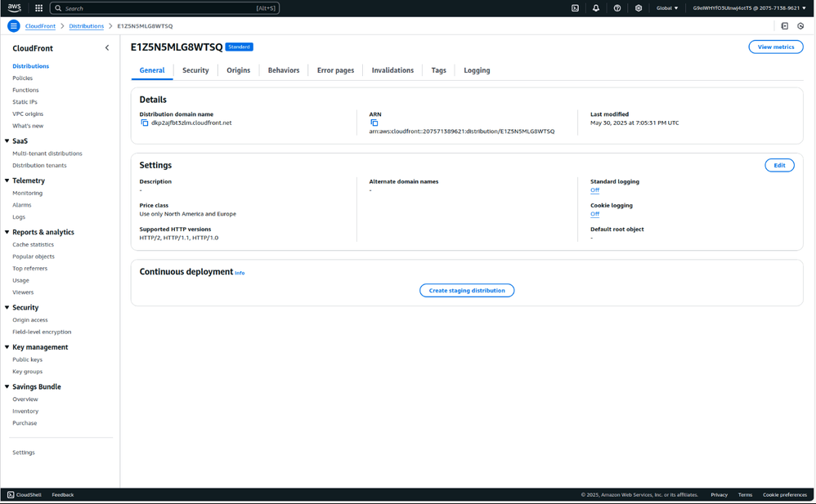Open Functions in the sidebar
The image size is (816, 504).
pyautogui.click(x=25, y=90)
